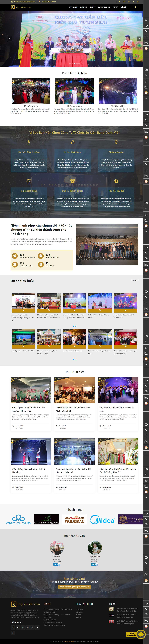Image resolution: width=149 pixels, height=644 pixels.
Task: Click the Nhân sự sự kiện service title
Action: tap(74, 106)
